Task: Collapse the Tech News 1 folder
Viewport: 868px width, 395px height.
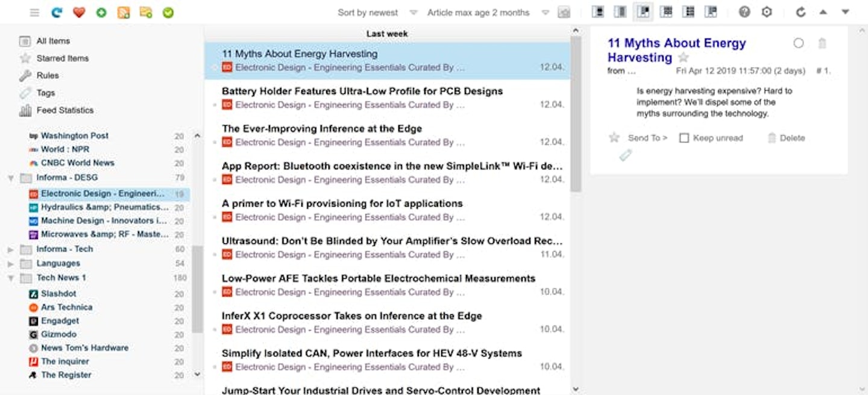Action: point(10,278)
